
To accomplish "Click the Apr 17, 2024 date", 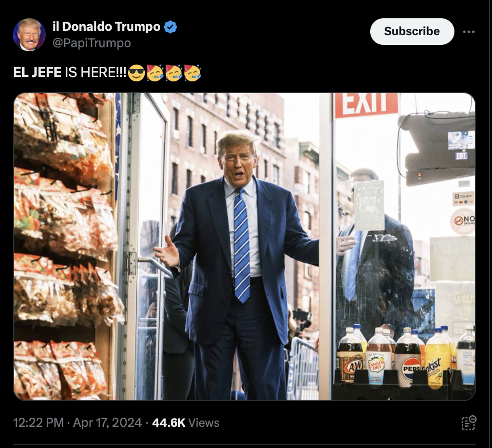I will pos(107,422).
